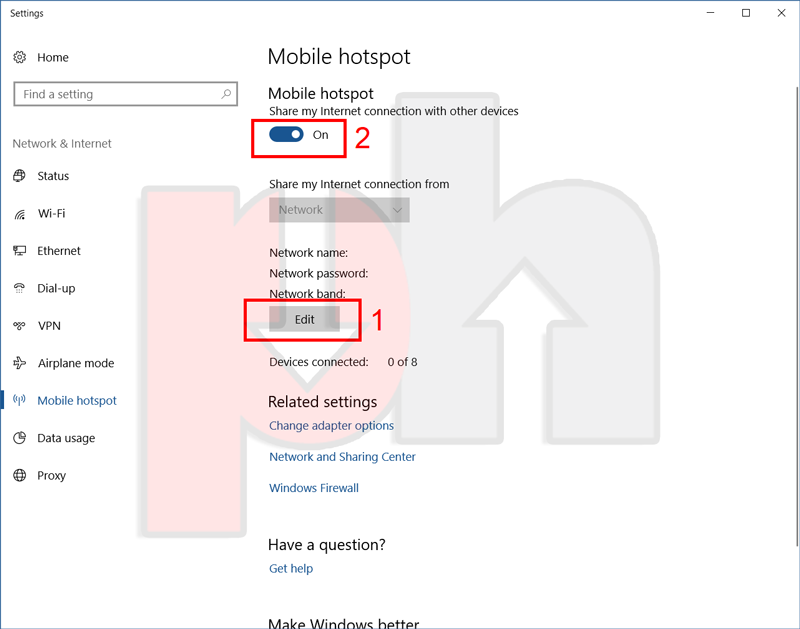Click the 'Network band:' label
The width and height of the screenshot is (800, 629).
coord(308,294)
